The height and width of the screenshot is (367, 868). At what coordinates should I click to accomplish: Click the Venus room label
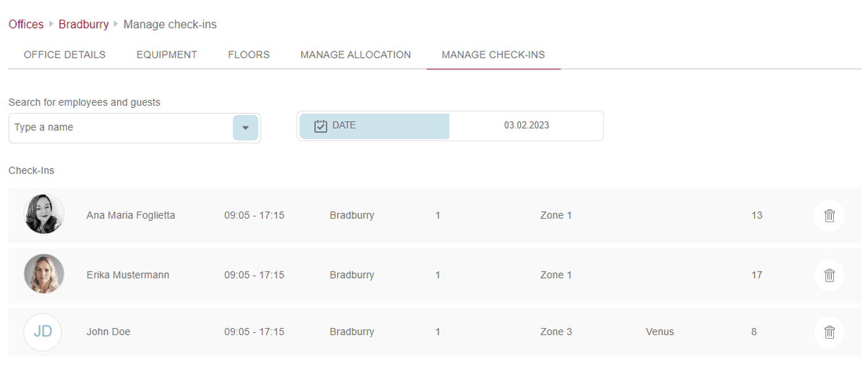[x=660, y=332]
